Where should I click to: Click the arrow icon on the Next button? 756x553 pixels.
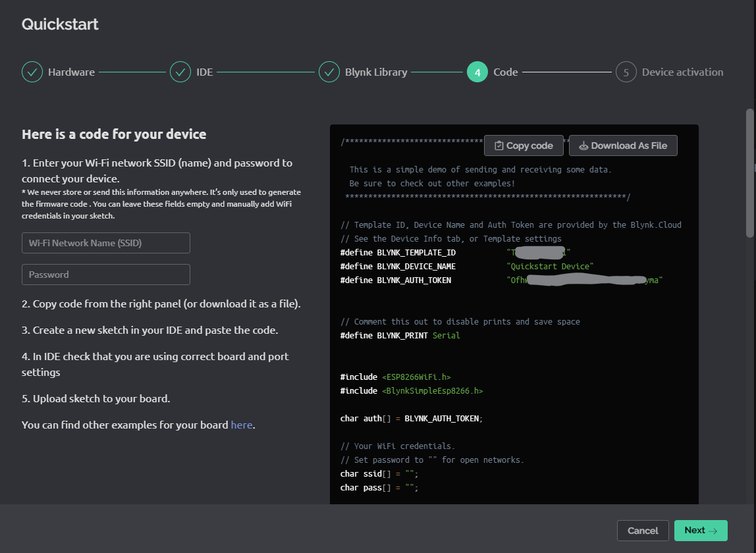pyautogui.click(x=713, y=531)
